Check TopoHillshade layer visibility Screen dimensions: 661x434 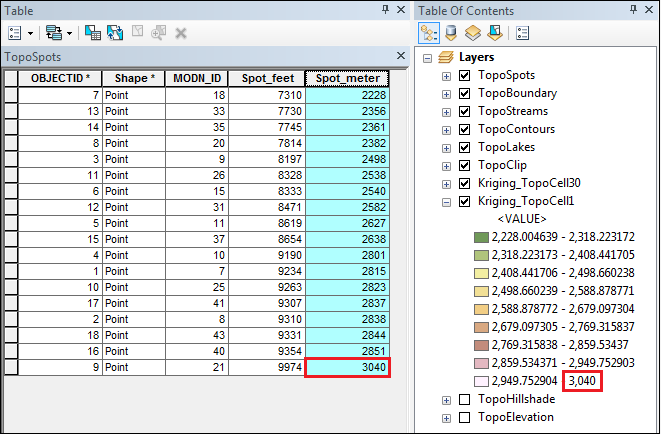[465, 399]
